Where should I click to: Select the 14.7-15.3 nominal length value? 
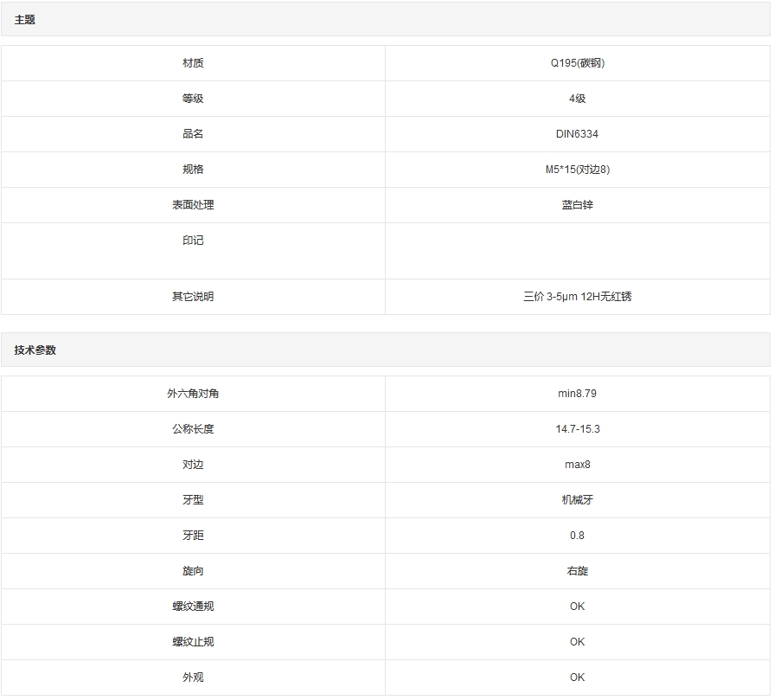577,429
